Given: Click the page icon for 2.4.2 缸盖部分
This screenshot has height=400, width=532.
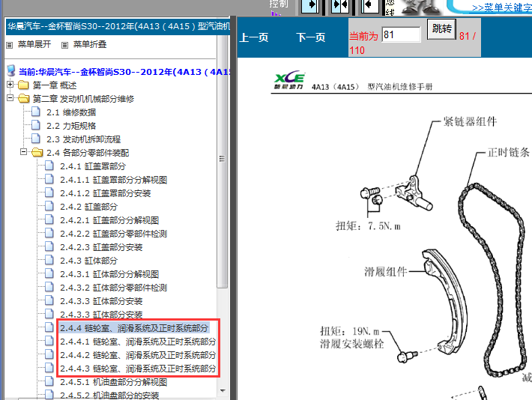Looking at the screenshot, I should (49, 206).
